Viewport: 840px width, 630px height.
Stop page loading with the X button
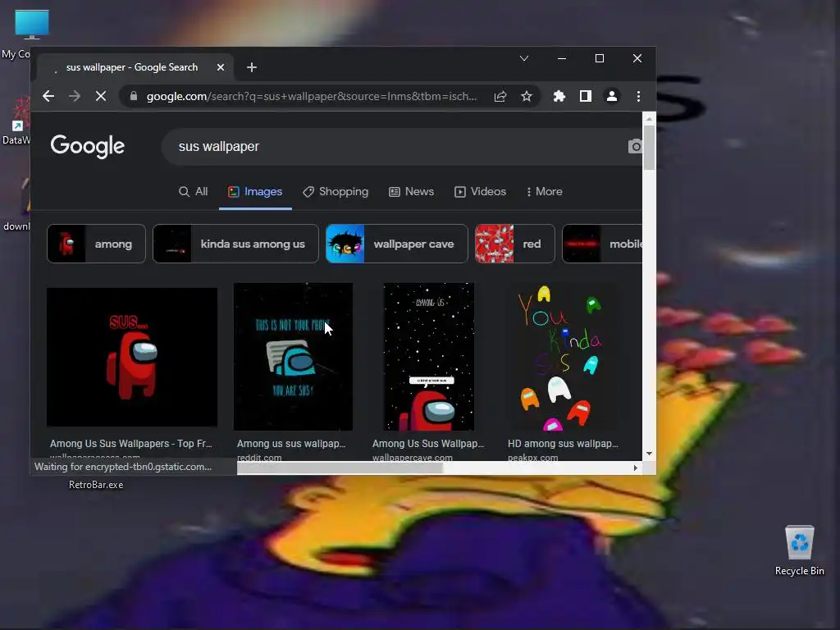click(x=101, y=97)
